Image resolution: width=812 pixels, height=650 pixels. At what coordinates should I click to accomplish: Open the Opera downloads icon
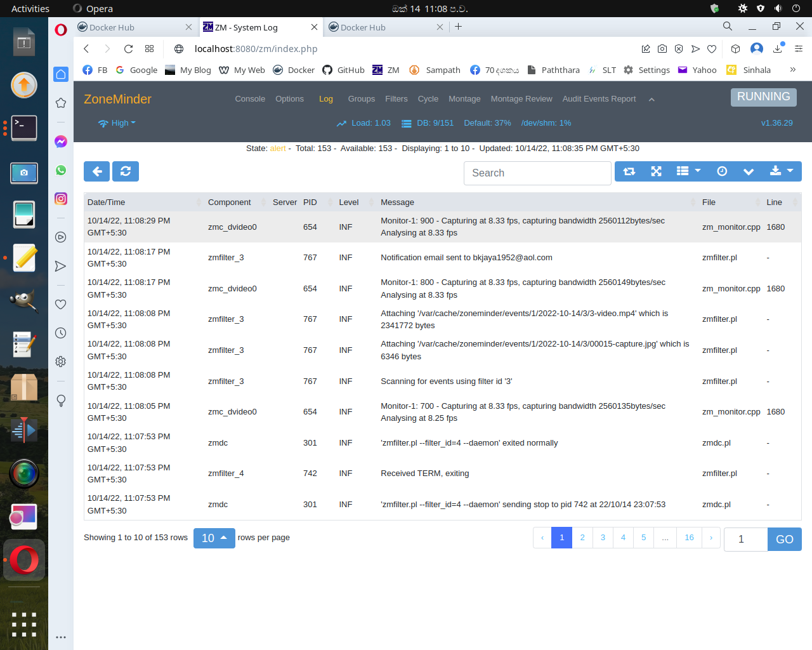[778, 49]
